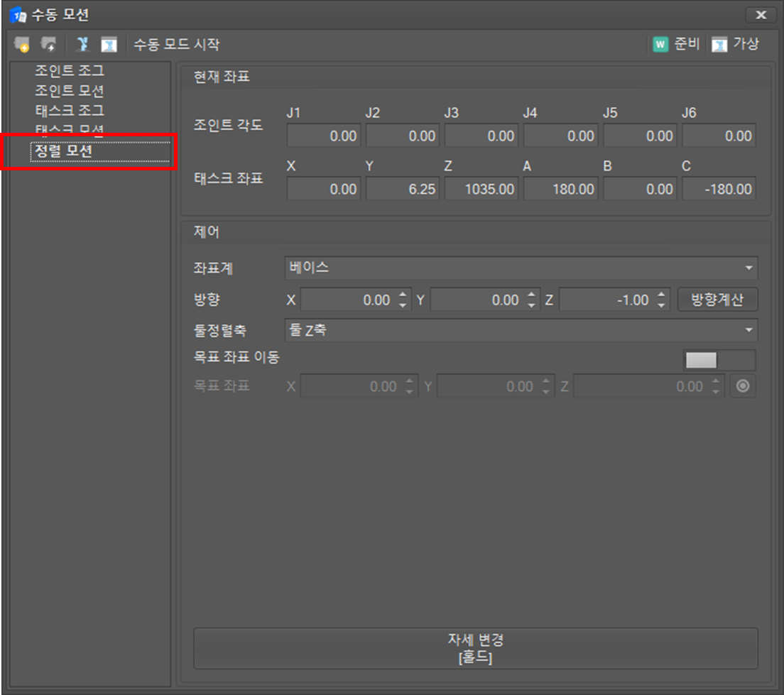784x695 pixels.
Task: Increase the 방향 X value with up arrow
Action: pyautogui.click(x=403, y=295)
